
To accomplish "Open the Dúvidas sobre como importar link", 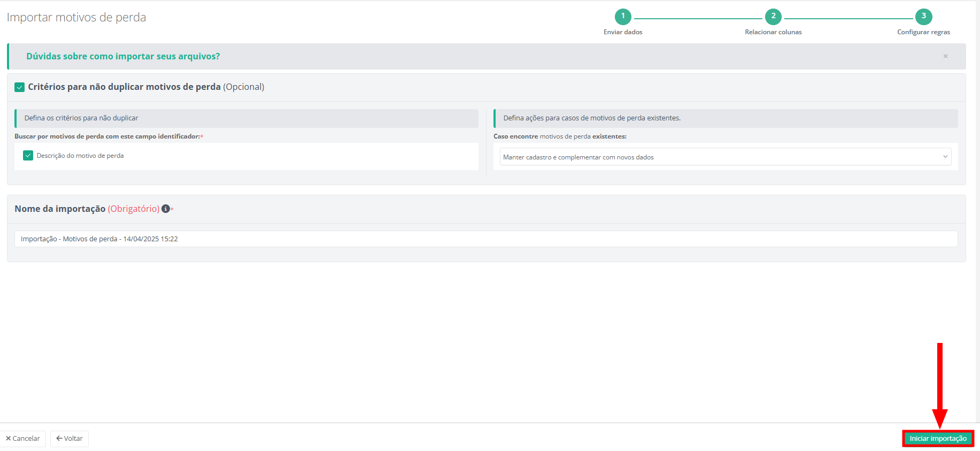I will click(x=123, y=56).
